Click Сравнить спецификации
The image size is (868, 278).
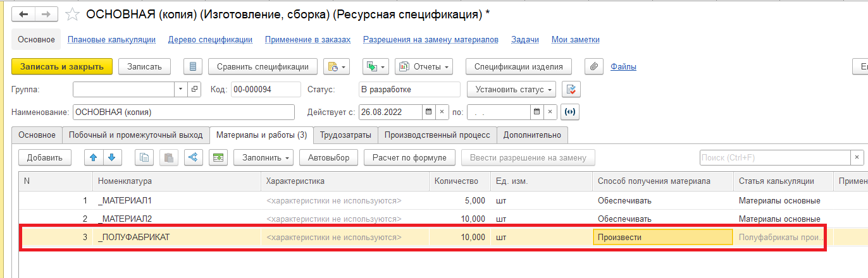pyautogui.click(x=263, y=66)
